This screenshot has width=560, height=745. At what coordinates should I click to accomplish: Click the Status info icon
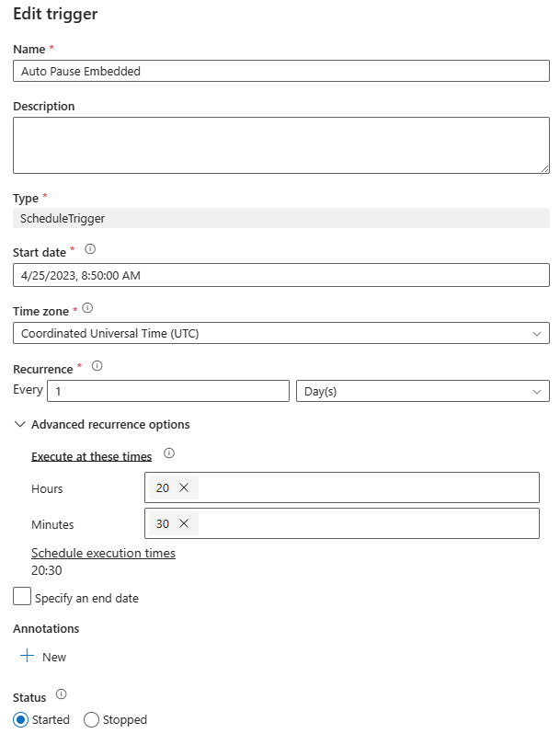tap(62, 694)
